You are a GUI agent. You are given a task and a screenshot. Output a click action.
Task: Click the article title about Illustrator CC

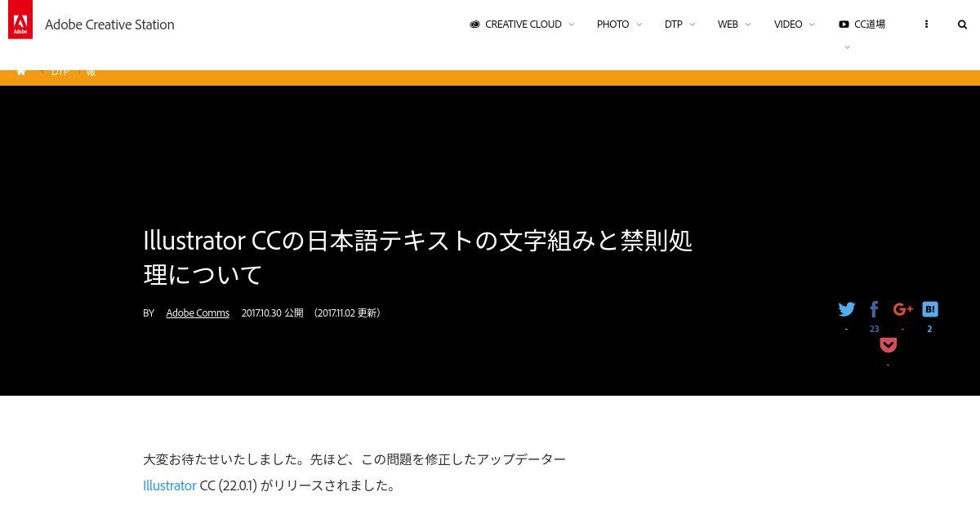tap(417, 257)
